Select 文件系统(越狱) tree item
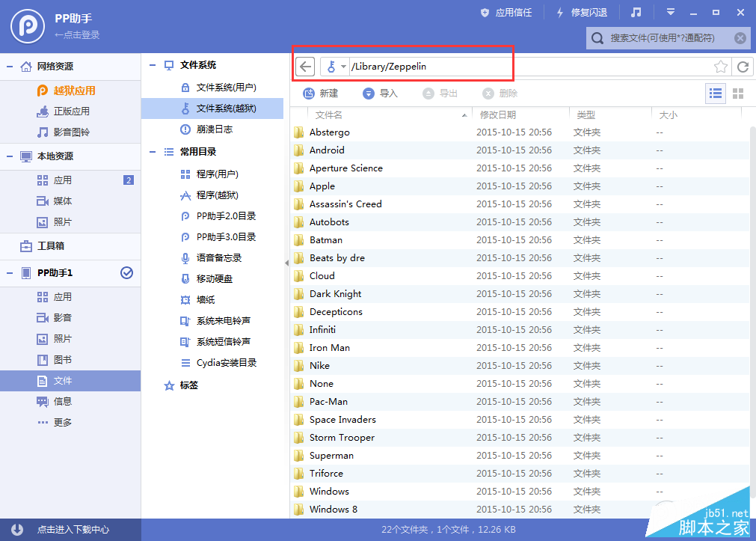This screenshot has height=541, width=756. click(212, 108)
